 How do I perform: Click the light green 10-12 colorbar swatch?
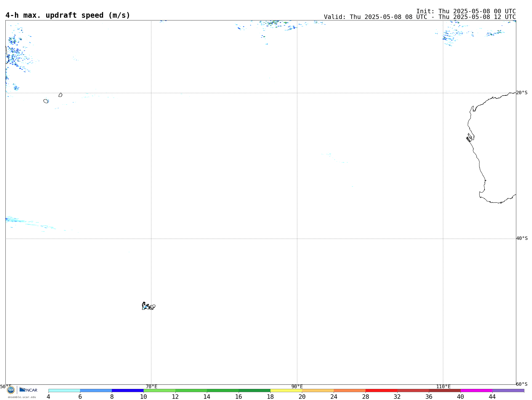159,390
